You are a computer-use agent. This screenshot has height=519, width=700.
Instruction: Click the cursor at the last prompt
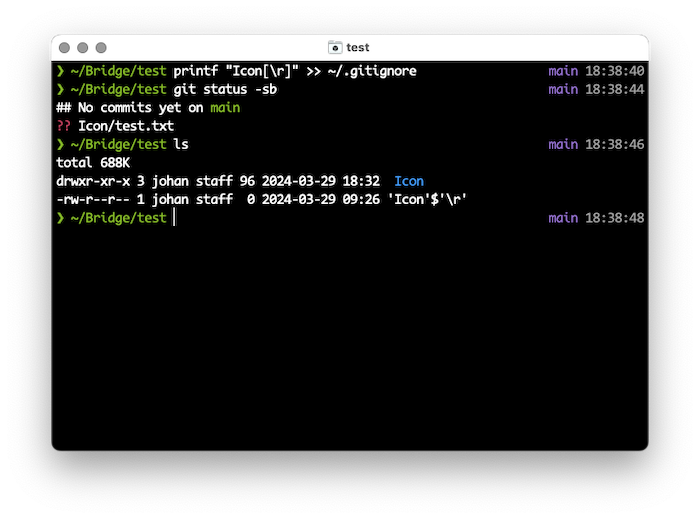point(174,218)
